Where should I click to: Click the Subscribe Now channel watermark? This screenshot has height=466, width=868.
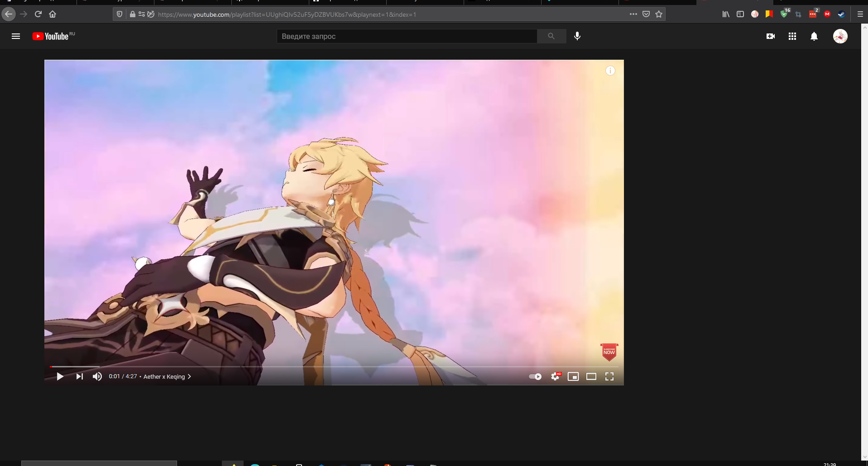click(609, 352)
